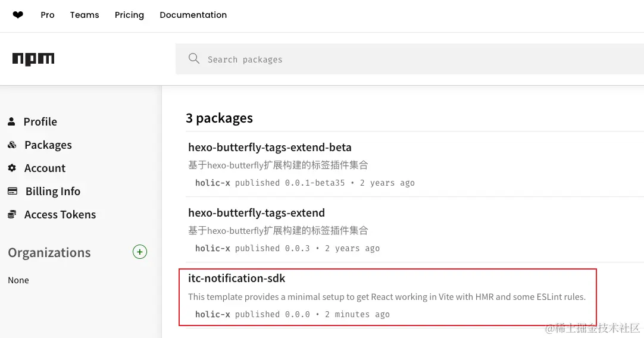Open itc-notification-sdk package
This screenshot has width=644, height=338.
coord(237,278)
